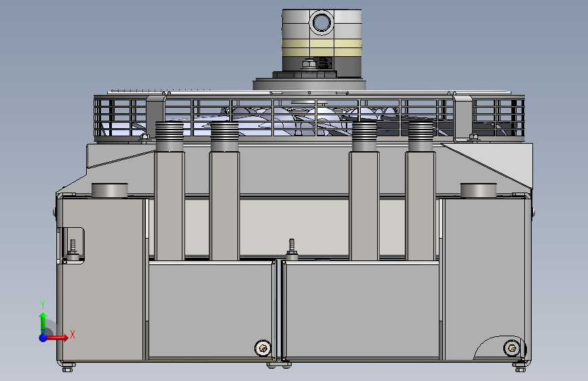Select the leftmost threaded pipe fitting
Viewport: 588px width, 381px height.
pos(170,136)
